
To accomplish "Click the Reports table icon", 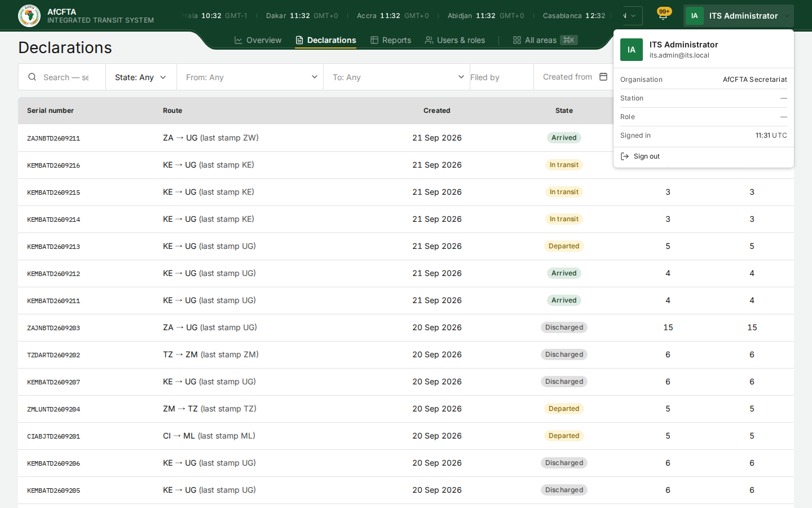I will [374, 40].
